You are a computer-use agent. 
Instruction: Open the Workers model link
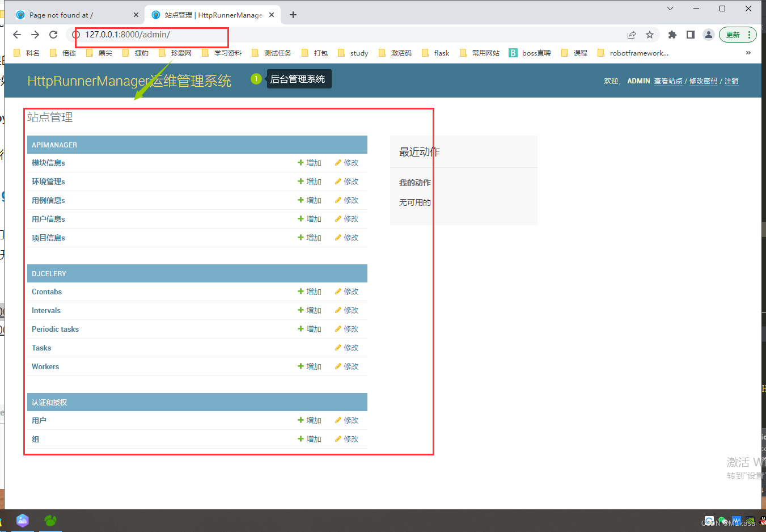tap(45, 366)
